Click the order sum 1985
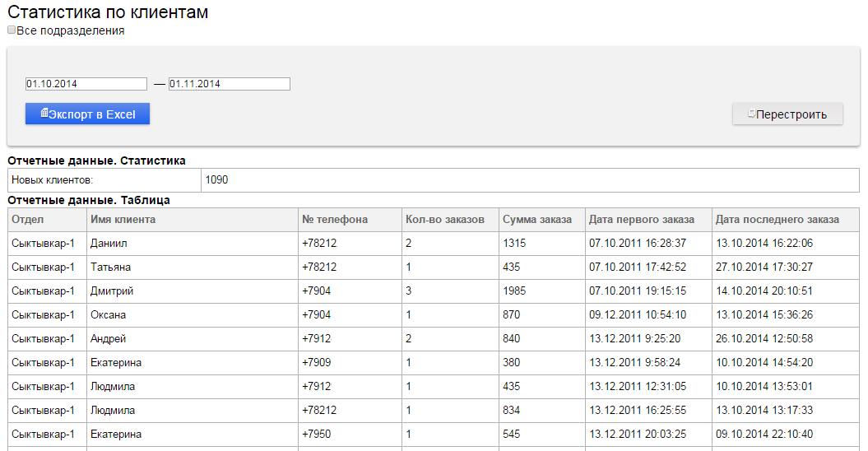The width and height of the screenshot is (868, 451). tap(514, 291)
